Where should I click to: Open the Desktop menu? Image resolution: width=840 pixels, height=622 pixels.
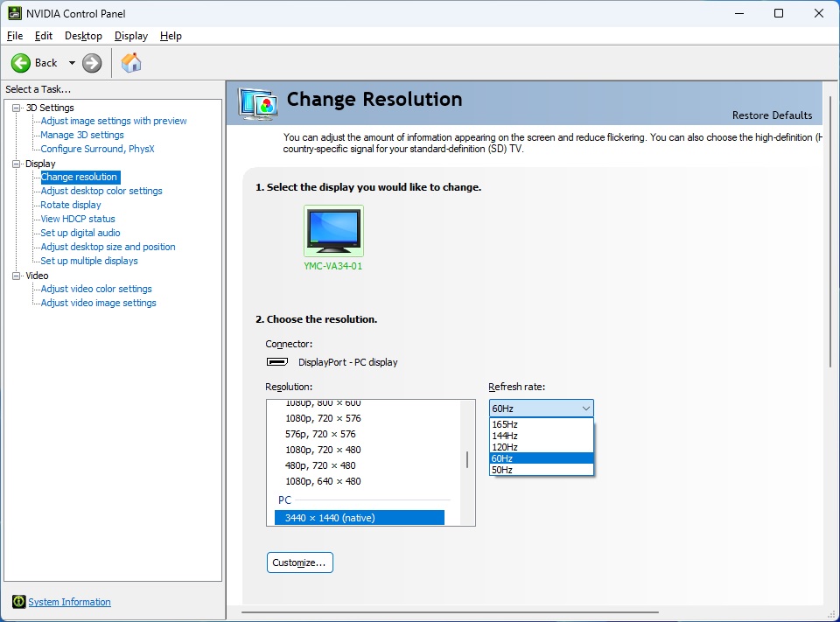(83, 36)
